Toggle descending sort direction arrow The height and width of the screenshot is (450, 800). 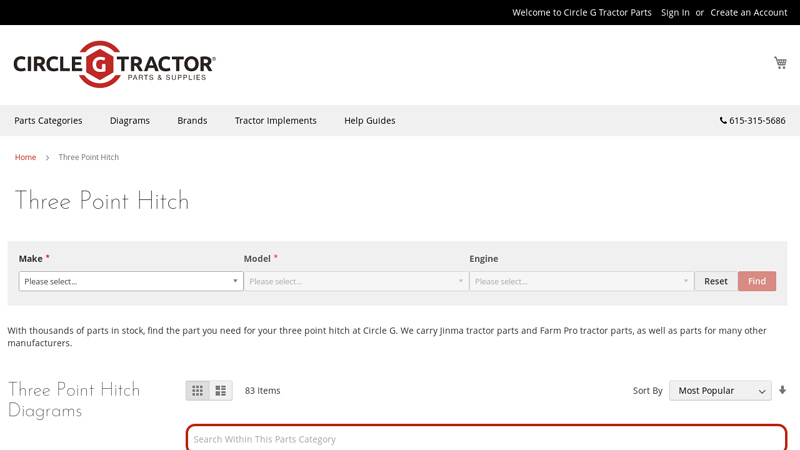click(x=782, y=390)
